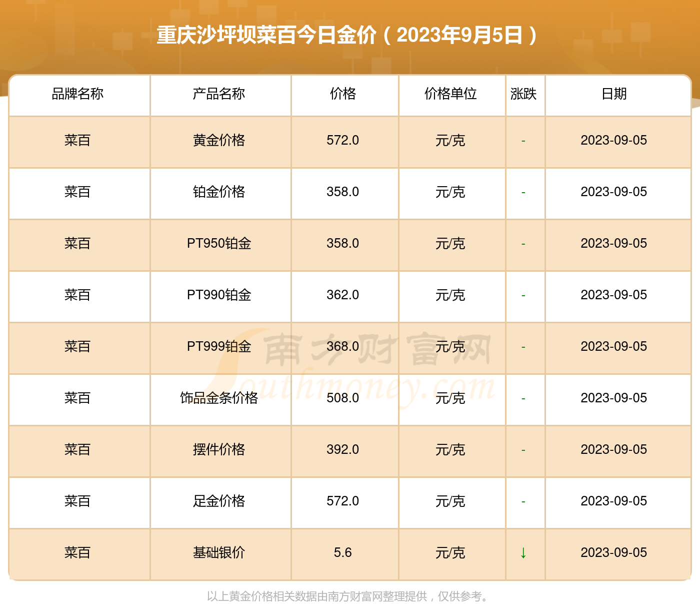
Task: Click the 358.0 price in 铂金价格 row
Action: click(x=343, y=192)
